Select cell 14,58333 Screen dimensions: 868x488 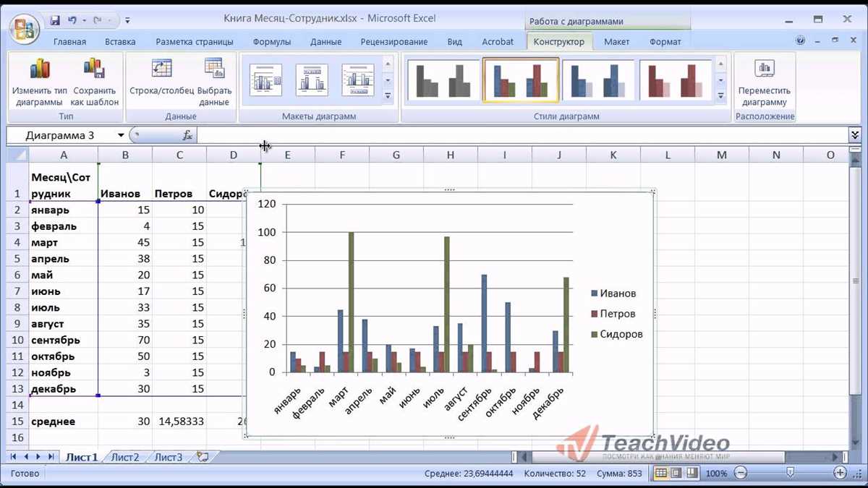click(x=179, y=421)
